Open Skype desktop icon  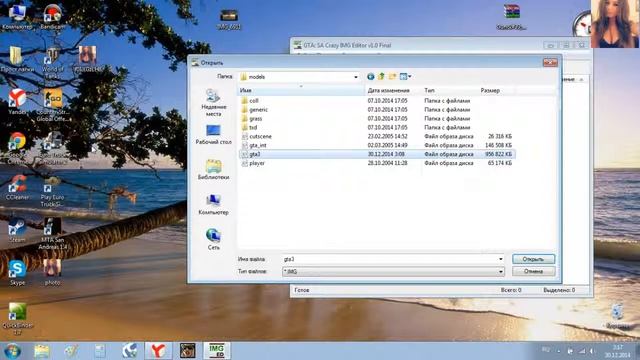pos(17,273)
